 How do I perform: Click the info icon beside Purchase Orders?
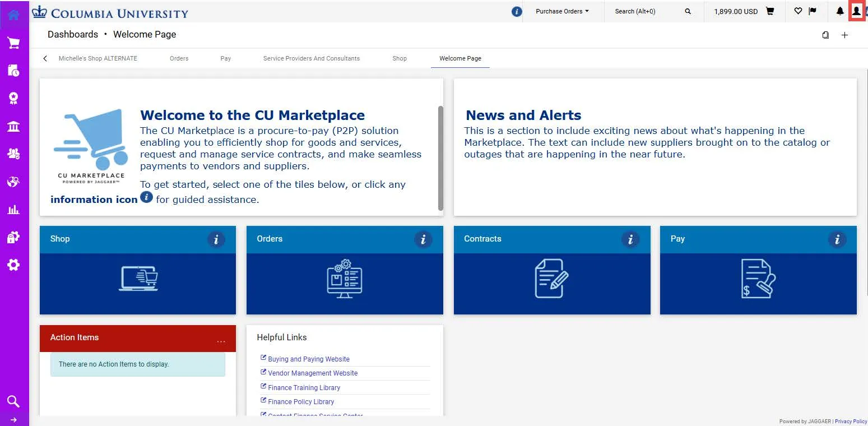pyautogui.click(x=517, y=12)
